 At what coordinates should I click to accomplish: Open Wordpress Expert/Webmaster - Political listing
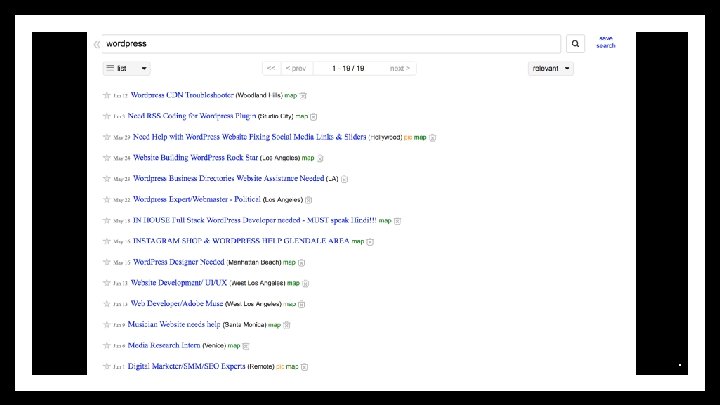point(197,199)
